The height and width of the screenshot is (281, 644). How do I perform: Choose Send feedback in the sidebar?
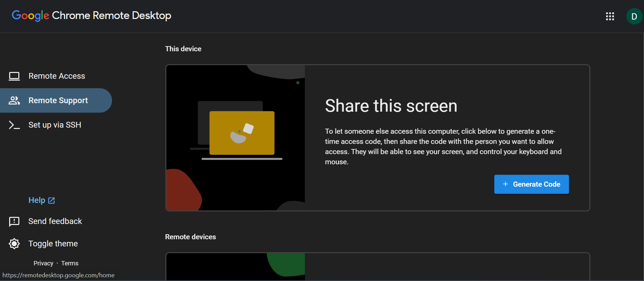(x=55, y=221)
